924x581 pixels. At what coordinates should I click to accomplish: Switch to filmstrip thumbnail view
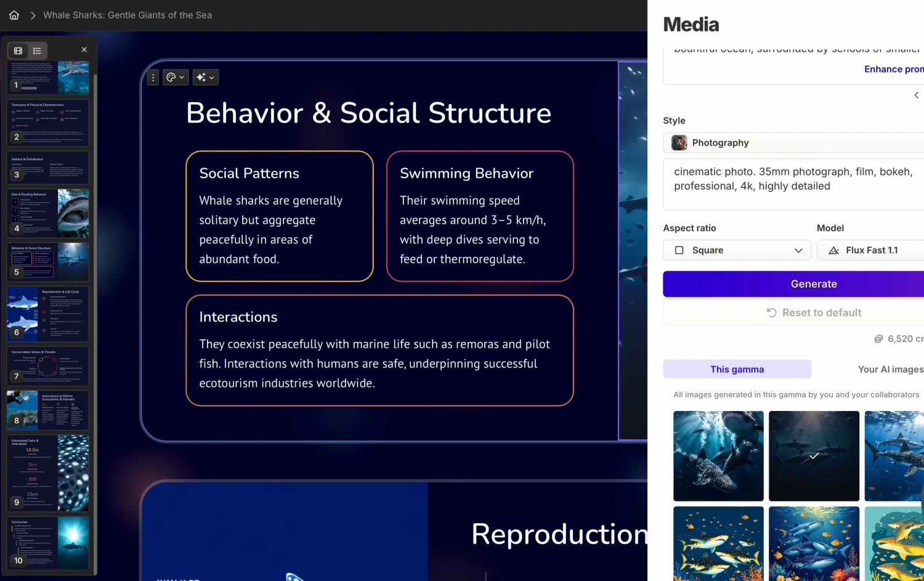click(x=18, y=51)
